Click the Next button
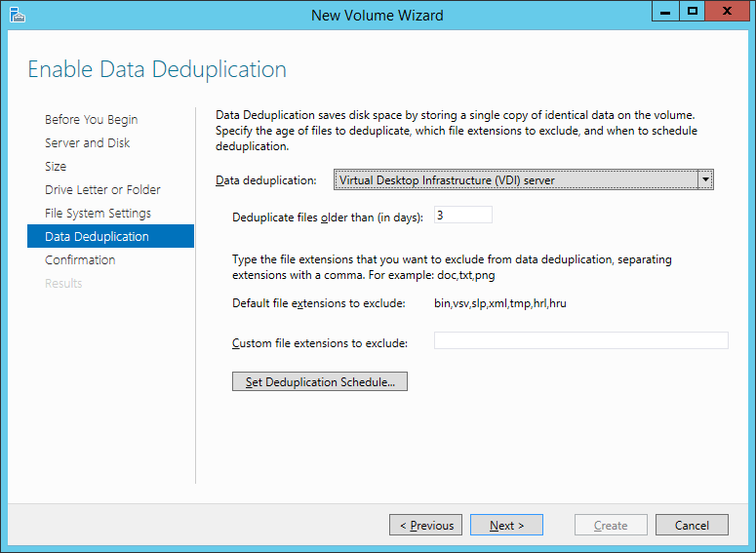The image size is (756, 553). (x=506, y=525)
